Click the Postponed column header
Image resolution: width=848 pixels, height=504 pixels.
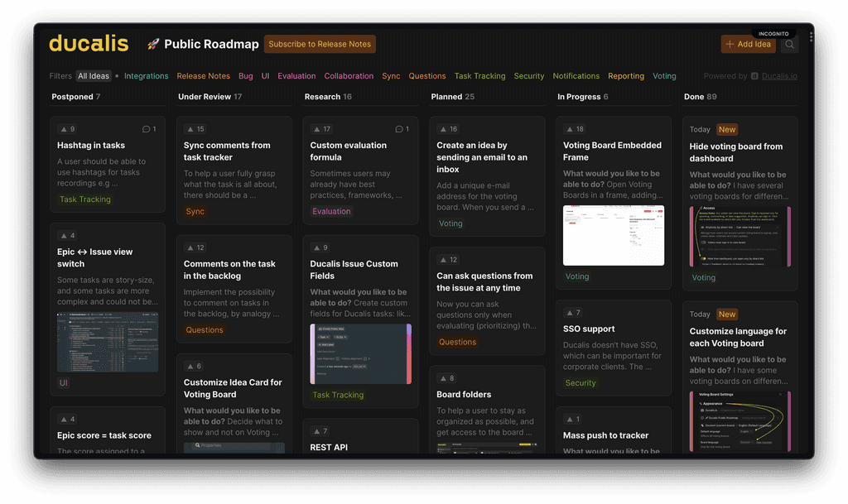[x=75, y=97]
